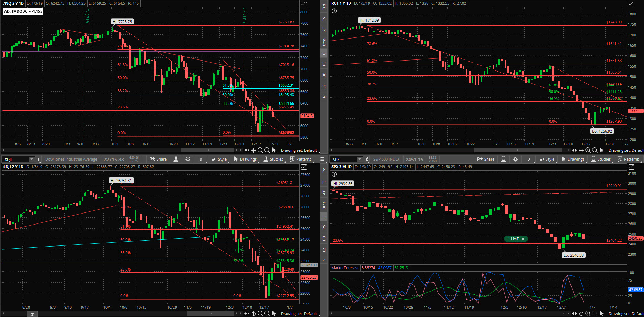Open the Patterns menu in the SPX toolbar
Image resolution: width=644 pixels, height=317 pixels.
pos(628,159)
